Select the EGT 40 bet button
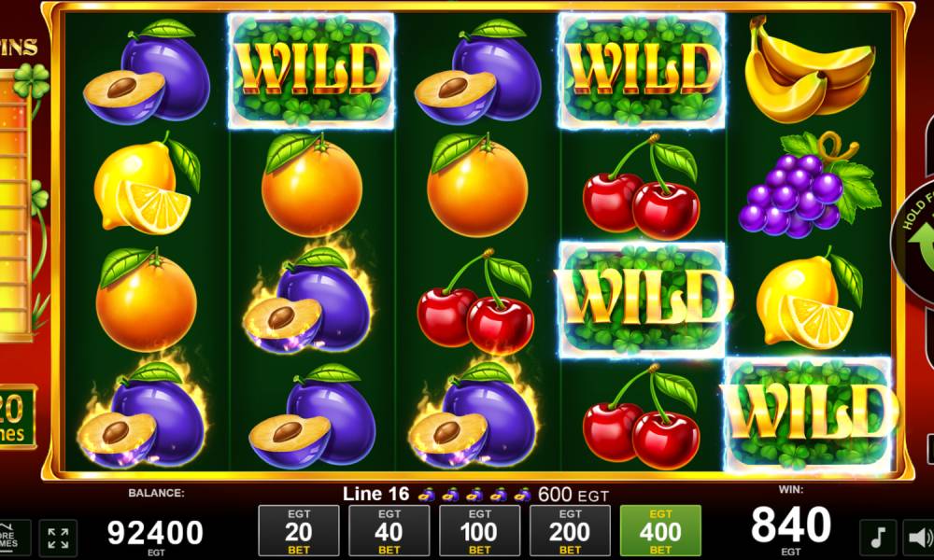Image resolution: width=934 pixels, height=560 pixels. click(389, 531)
